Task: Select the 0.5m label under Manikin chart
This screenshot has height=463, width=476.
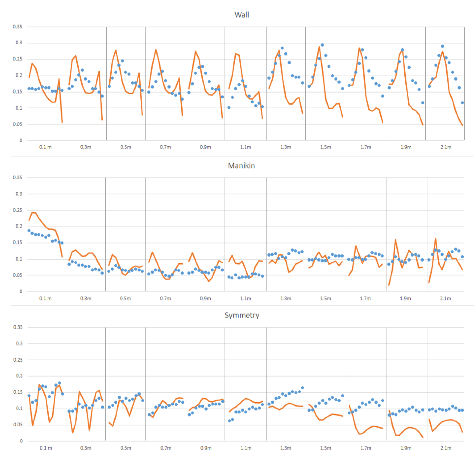Action: [x=125, y=298]
